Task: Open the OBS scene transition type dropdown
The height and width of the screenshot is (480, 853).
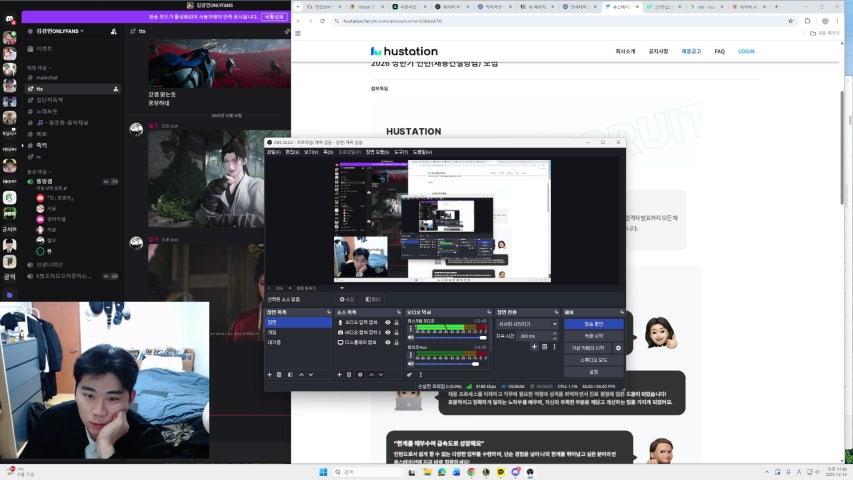Action: tap(527, 324)
